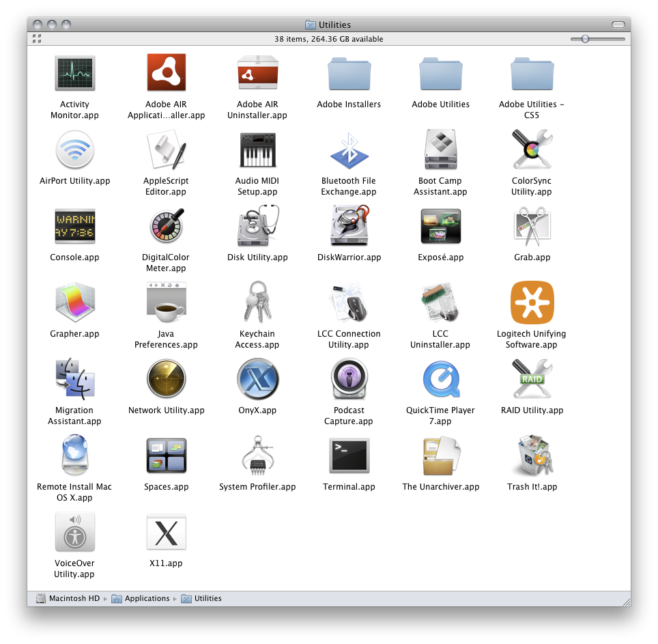The width and height of the screenshot is (658, 644).
Task: Click the 'OnyX.app' name label
Action: (x=257, y=410)
